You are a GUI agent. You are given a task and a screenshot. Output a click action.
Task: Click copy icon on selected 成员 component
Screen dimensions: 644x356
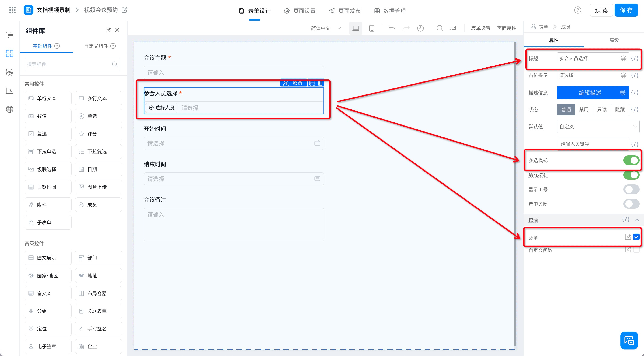(x=312, y=83)
